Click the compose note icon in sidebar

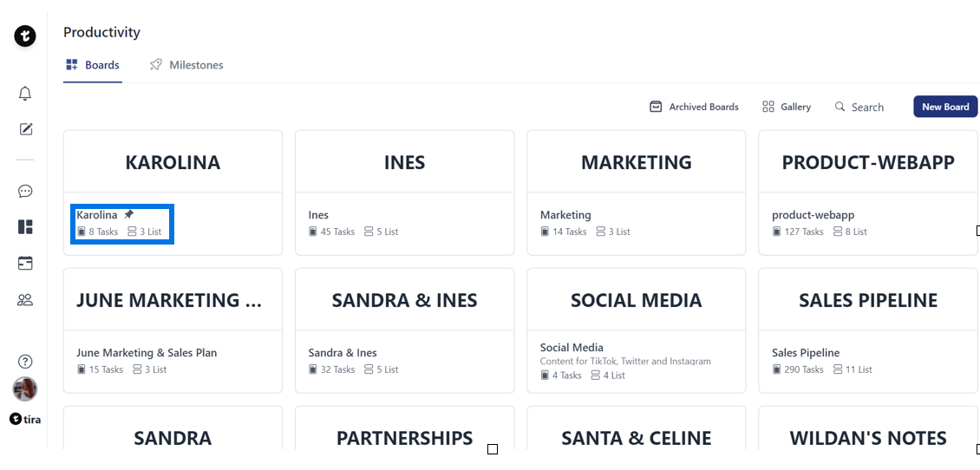pos(25,129)
